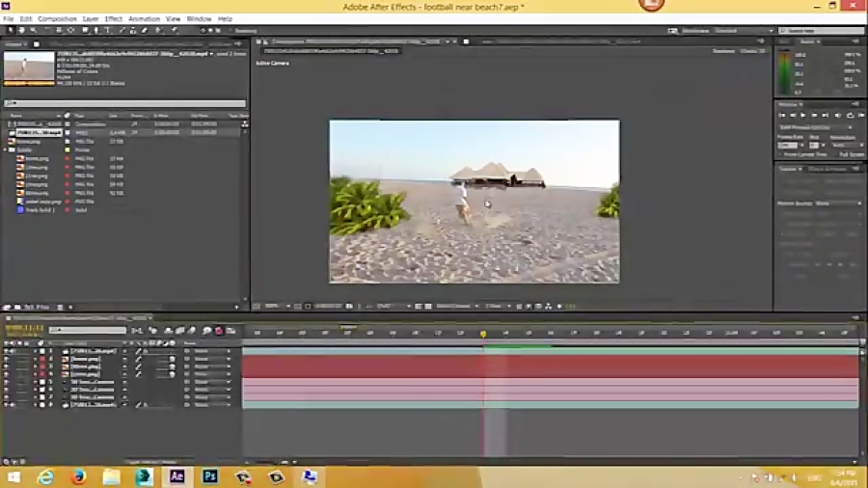This screenshot has height=488, width=868.
Task: Take a snapshot with camera icon
Action: click(349, 306)
